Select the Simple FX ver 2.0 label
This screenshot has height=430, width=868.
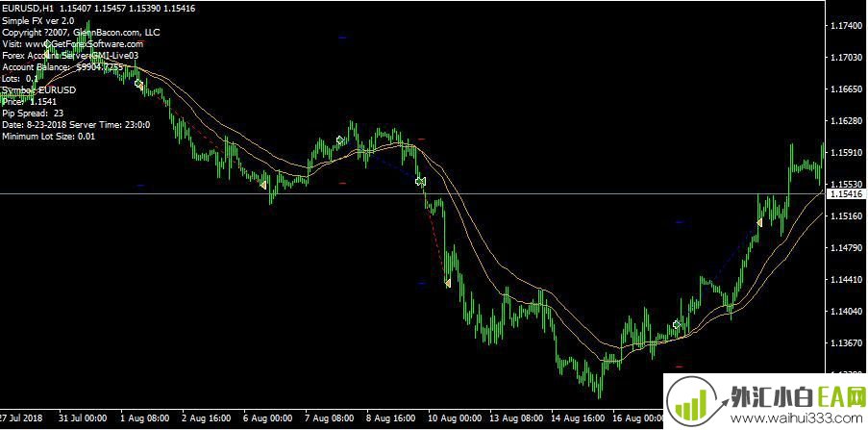[x=38, y=20]
